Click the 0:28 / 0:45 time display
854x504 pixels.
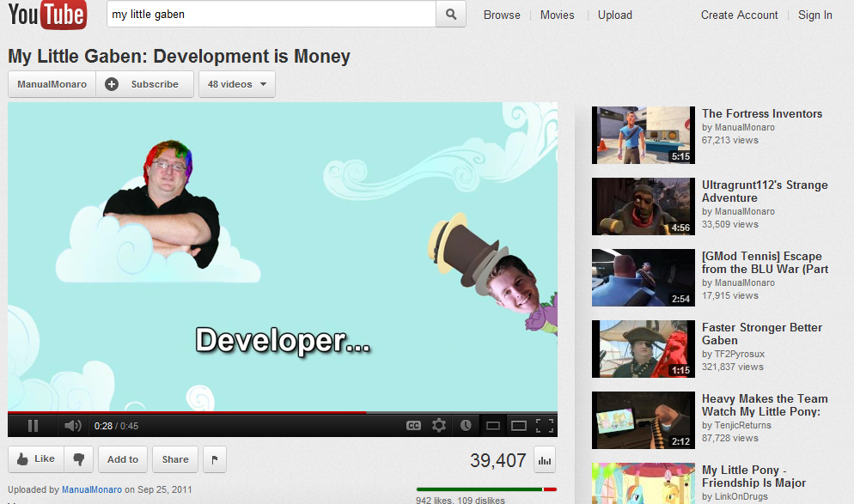click(x=116, y=426)
